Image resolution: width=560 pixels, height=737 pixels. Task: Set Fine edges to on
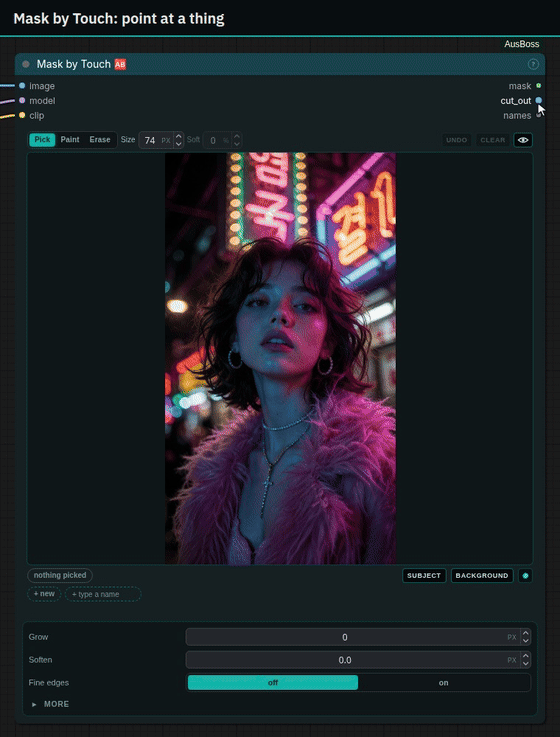coord(443,682)
